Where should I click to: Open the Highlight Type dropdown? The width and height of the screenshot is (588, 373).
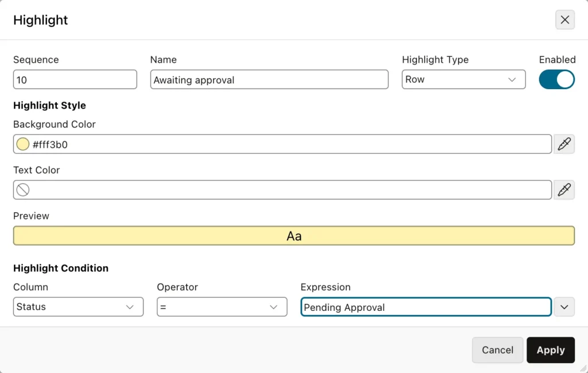point(463,79)
